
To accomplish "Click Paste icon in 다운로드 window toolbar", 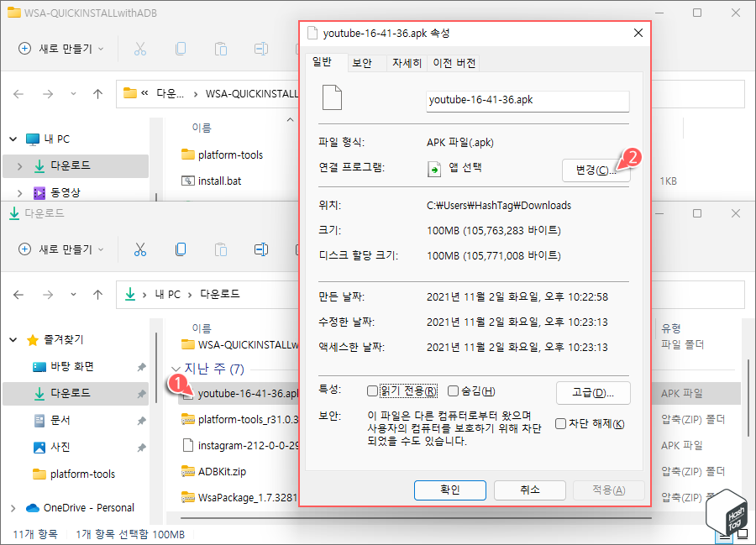I will coord(221,249).
